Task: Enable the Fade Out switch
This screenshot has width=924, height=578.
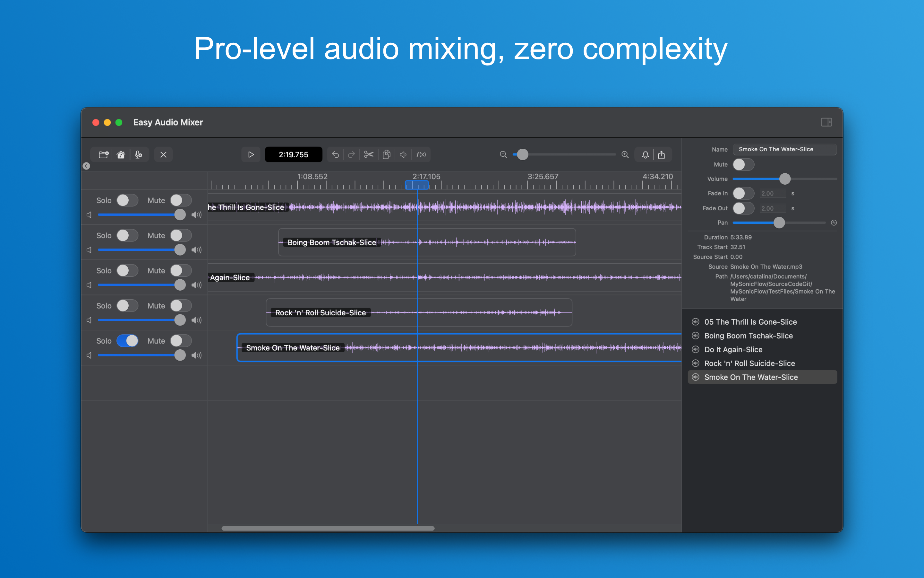Action: click(x=743, y=208)
